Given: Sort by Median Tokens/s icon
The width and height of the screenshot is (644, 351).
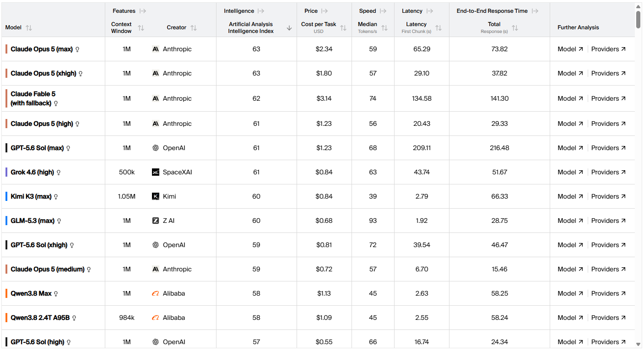Looking at the screenshot, I should click(x=384, y=28).
